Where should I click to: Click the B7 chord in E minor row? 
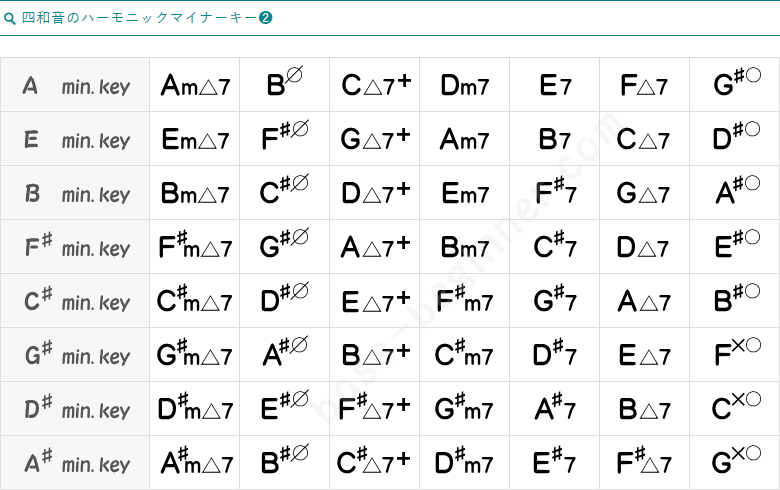555,140
